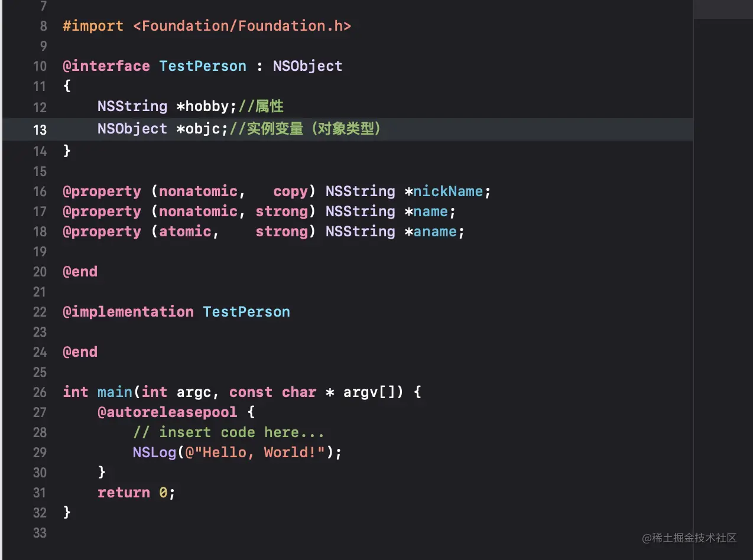
Task: Click the copy attribute on line 16
Action: [290, 191]
